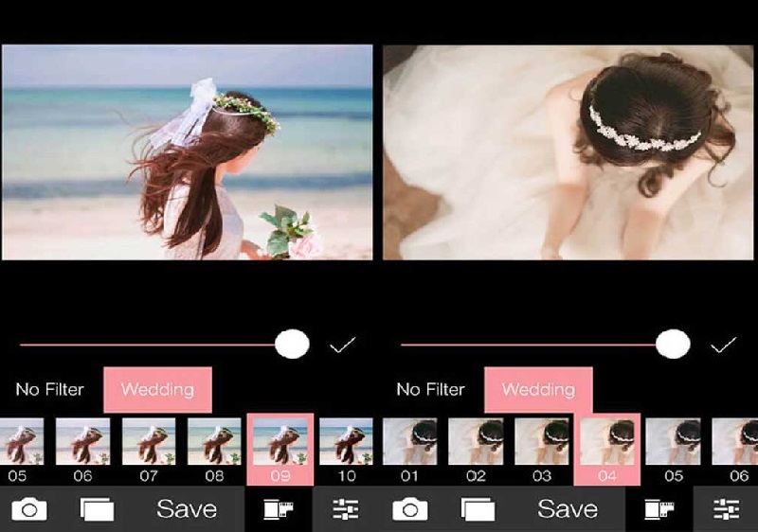Select the filter film-strip icon in left editor
This screenshot has height=532, width=758.
tap(279, 509)
